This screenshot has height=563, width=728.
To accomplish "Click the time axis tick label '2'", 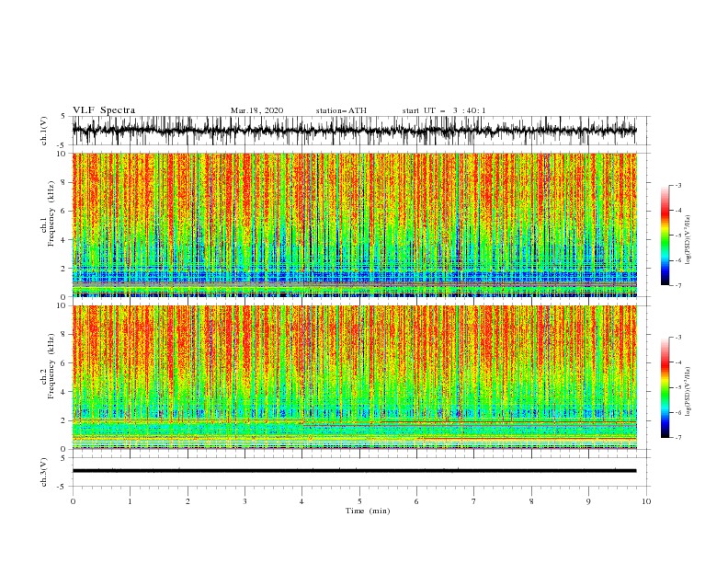I will pyautogui.click(x=188, y=501).
